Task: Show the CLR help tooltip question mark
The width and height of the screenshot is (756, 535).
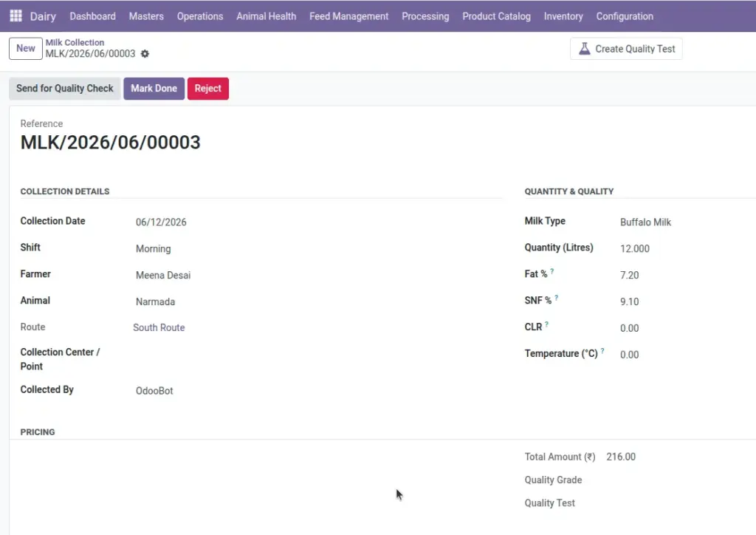Action: coord(546,324)
